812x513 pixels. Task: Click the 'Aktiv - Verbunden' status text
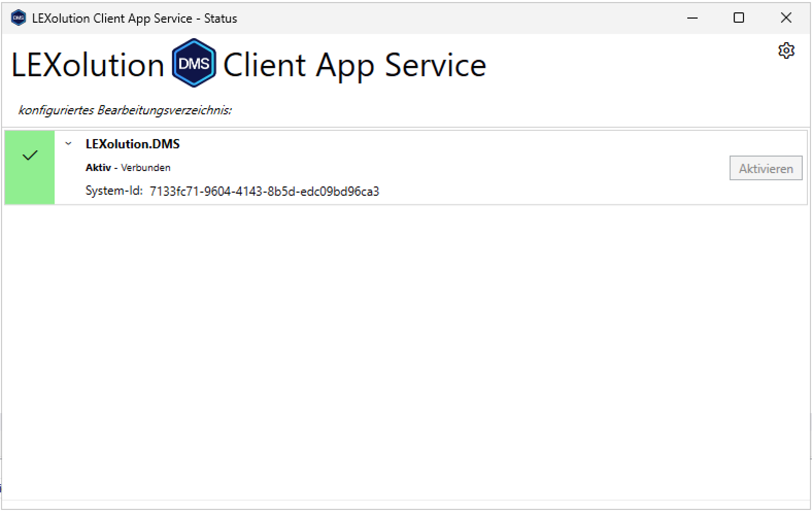click(128, 167)
